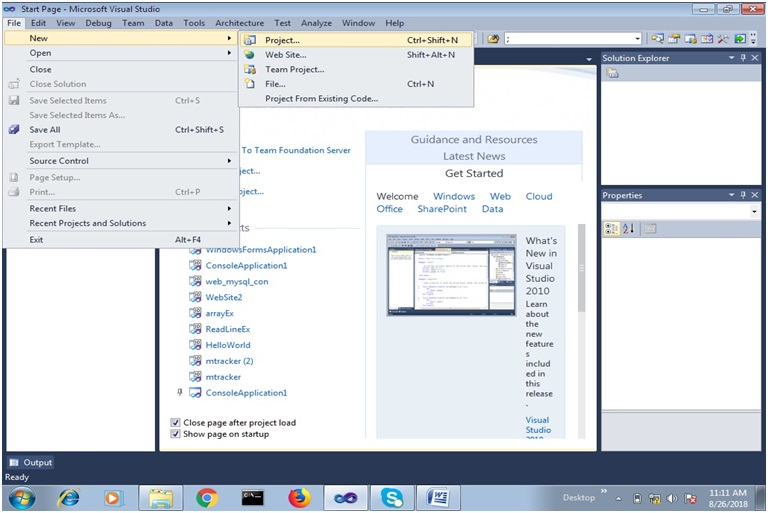The width and height of the screenshot is (768, 513).
Task: Click the volume icon in system tray
Action: [x=672, y=499]
